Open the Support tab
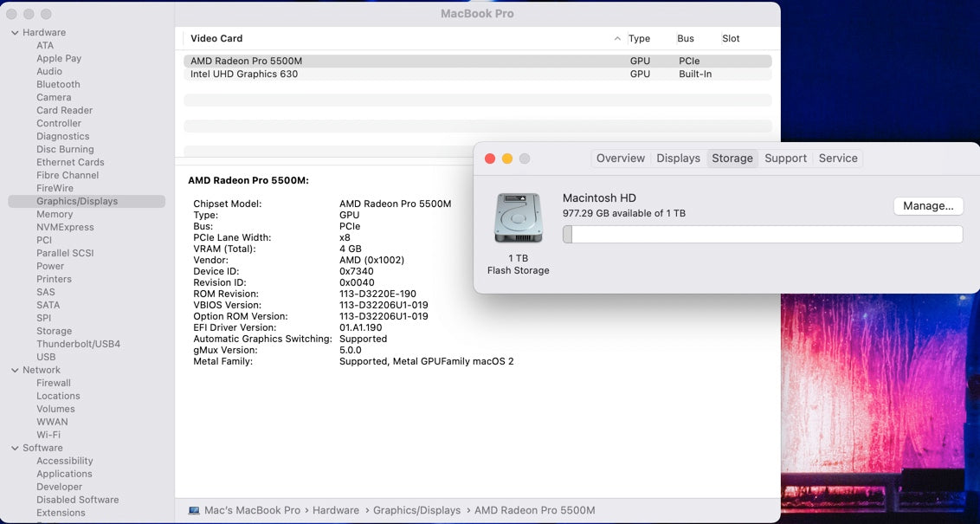 785,158
